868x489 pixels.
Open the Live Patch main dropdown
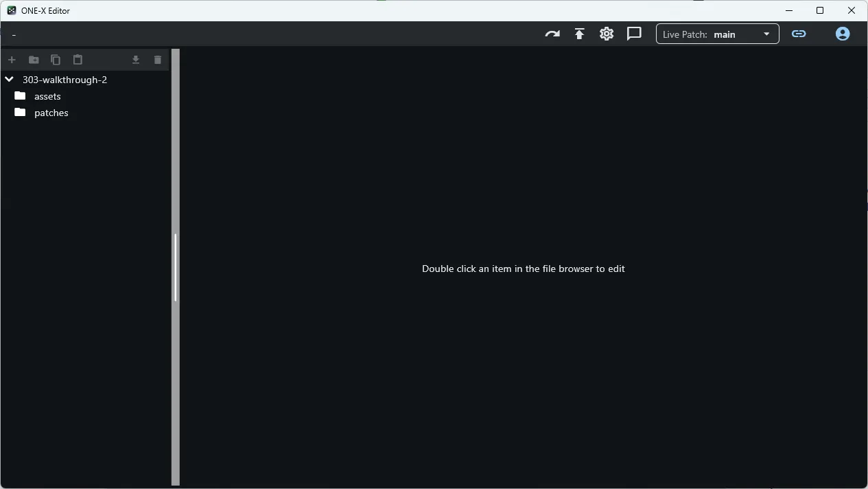(x=717, y=34)
